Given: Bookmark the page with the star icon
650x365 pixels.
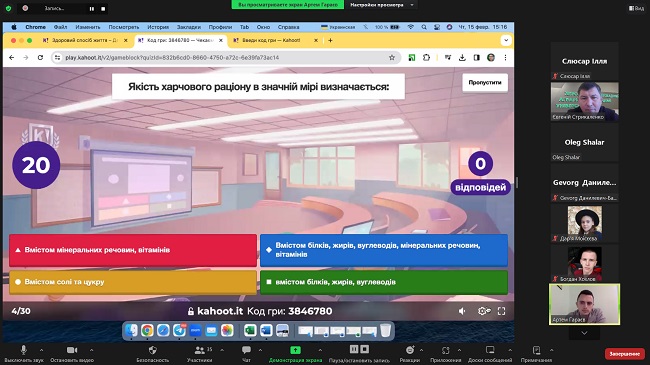Looking at the screenshot, I should click(392, 58).
